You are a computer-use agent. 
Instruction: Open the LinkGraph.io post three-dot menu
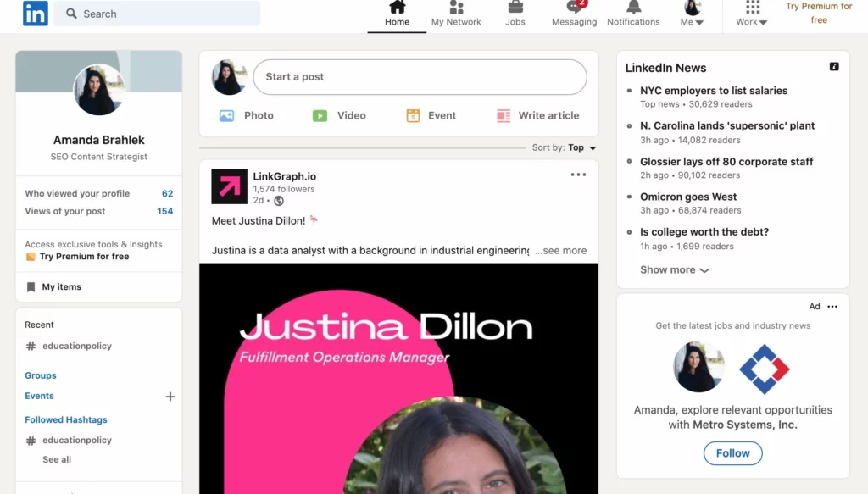(x=578, y=175)
